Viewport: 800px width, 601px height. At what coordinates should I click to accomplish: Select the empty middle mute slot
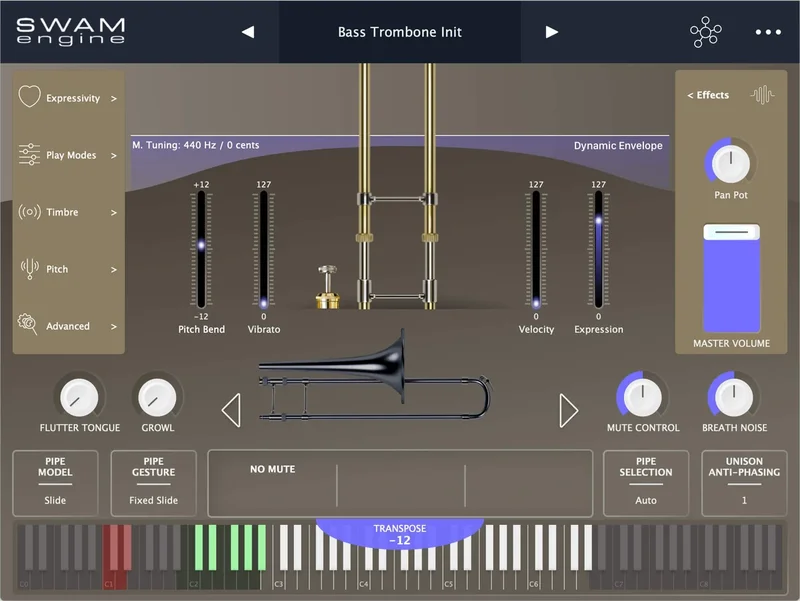coord(401,483)
